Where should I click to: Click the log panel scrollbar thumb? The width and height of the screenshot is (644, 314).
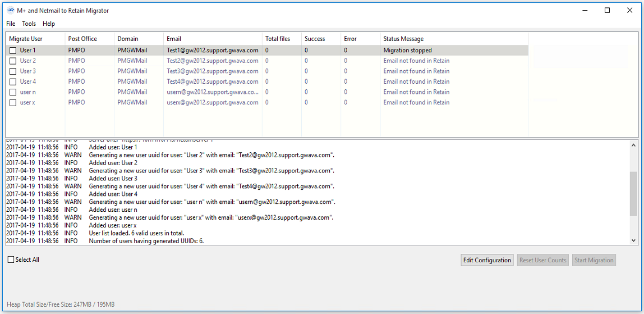click(x=634, y=193)
